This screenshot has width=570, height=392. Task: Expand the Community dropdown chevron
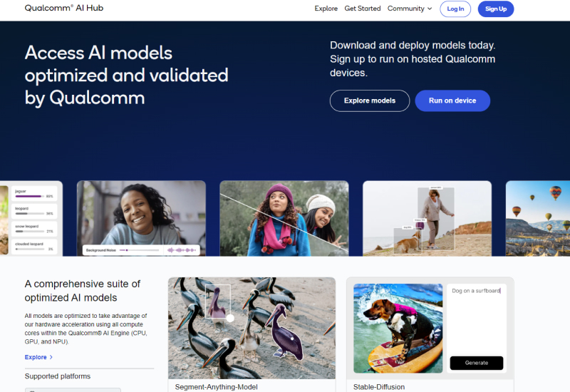(430, 9)
